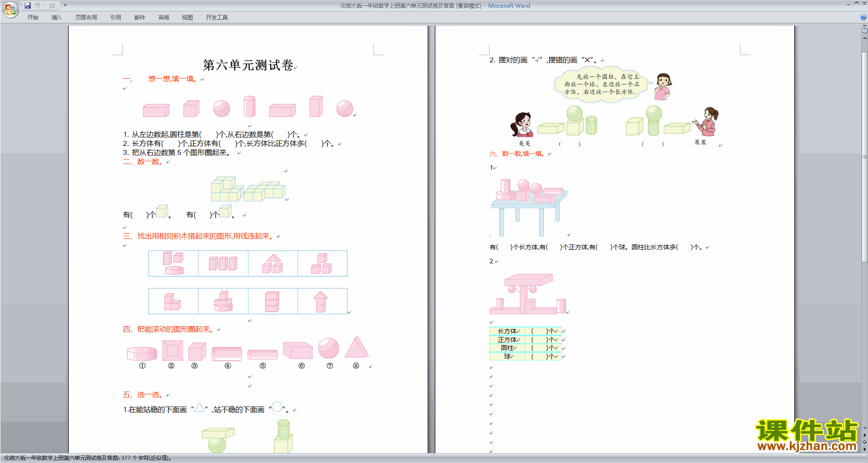Click the 圆柱 table cell
This screenshot has width=868, height=463.
(508, 348)
